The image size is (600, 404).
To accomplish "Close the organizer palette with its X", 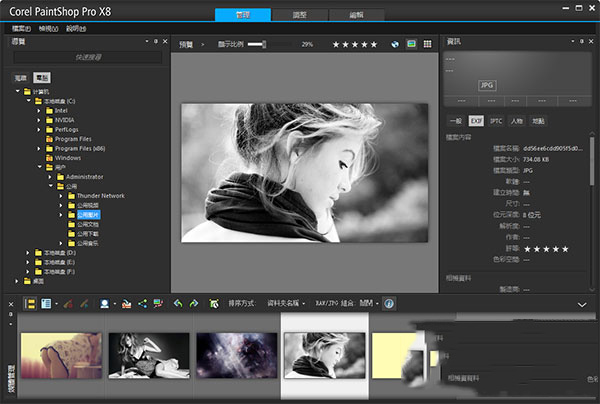I will click(x=11, y=304).
